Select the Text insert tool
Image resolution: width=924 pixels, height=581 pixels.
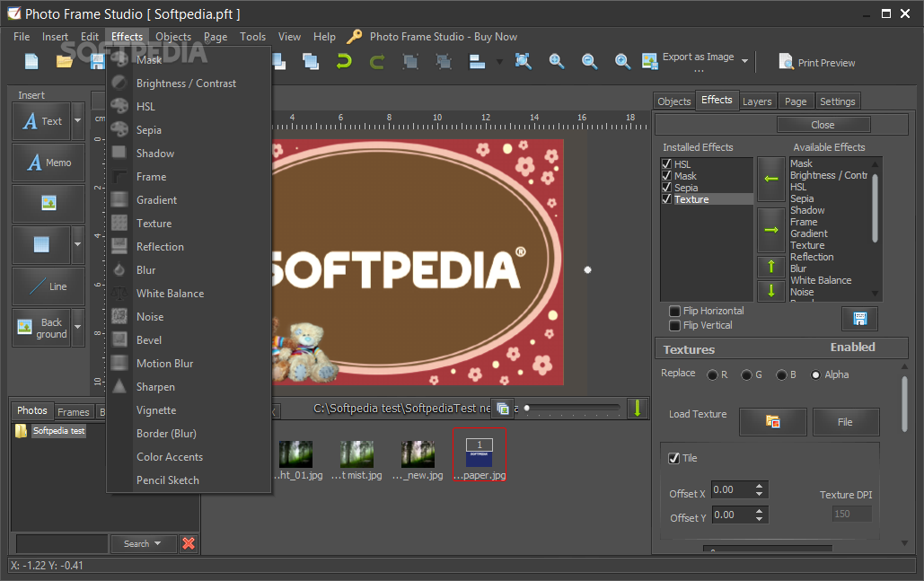[x=41, y=121]
